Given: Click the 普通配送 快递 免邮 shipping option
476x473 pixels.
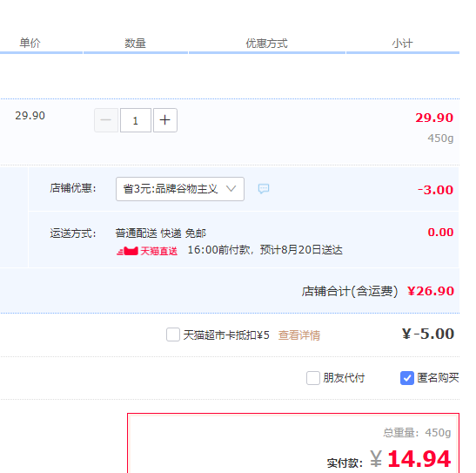Looking at the screenshot, I should (161, 233).
